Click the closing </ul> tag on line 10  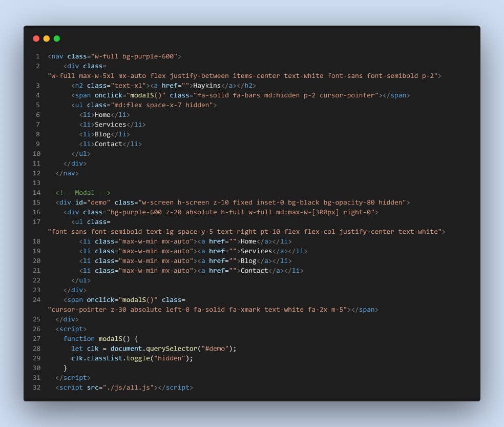81,154
